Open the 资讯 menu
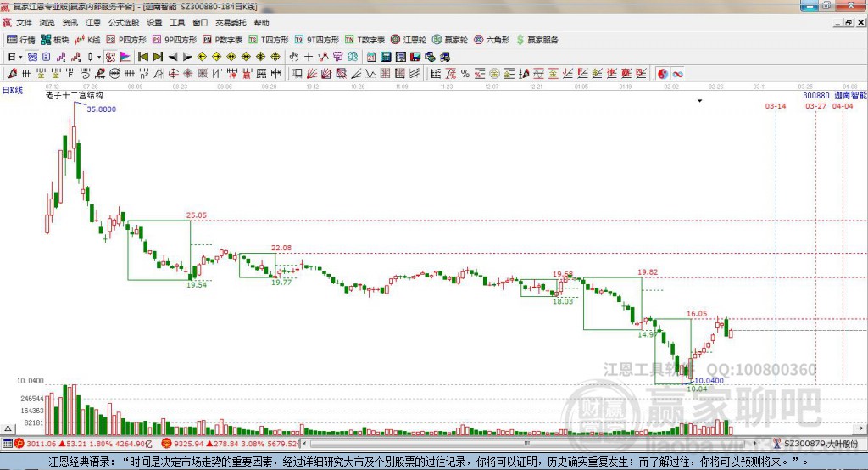This screenshot has height=470, width=868. pos(70,23)
